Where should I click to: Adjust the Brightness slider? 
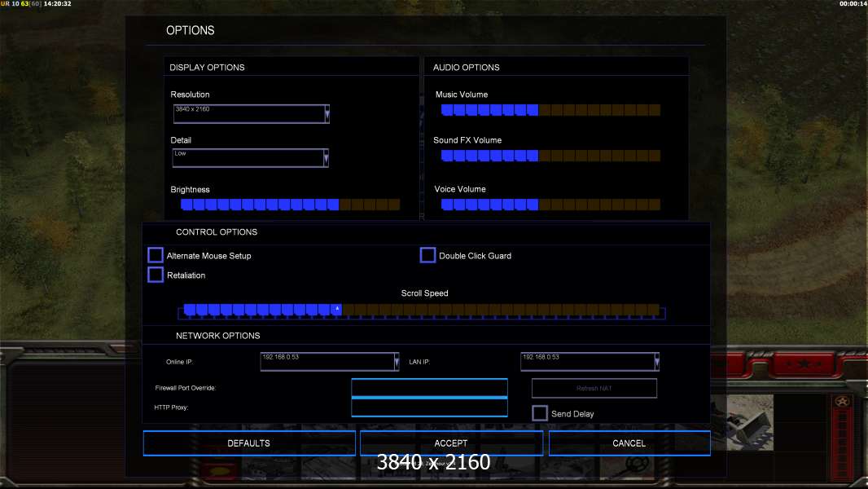coord(290,205)
